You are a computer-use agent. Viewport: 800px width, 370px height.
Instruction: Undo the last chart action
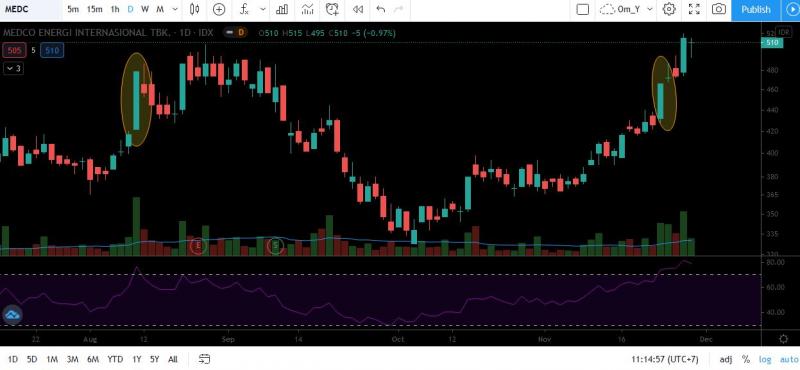[381, 9]
